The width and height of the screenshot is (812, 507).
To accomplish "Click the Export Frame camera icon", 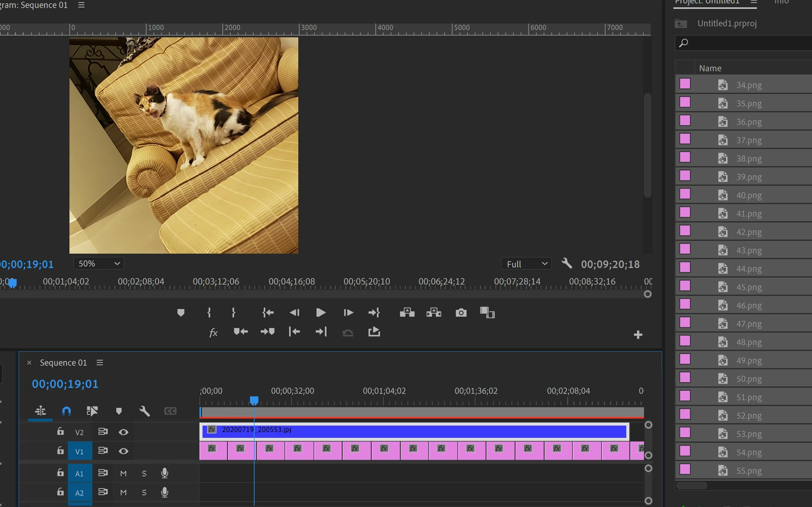I will (x=461, y=312).
